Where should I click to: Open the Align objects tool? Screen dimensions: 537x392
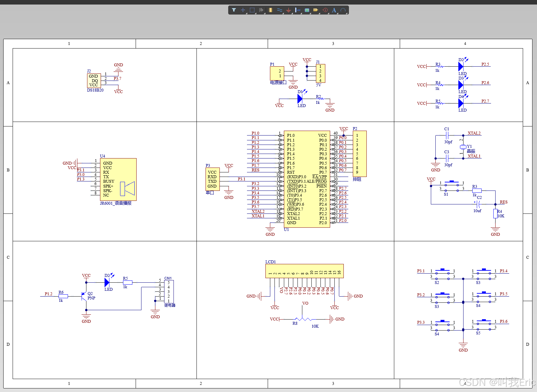click(261, 10)
